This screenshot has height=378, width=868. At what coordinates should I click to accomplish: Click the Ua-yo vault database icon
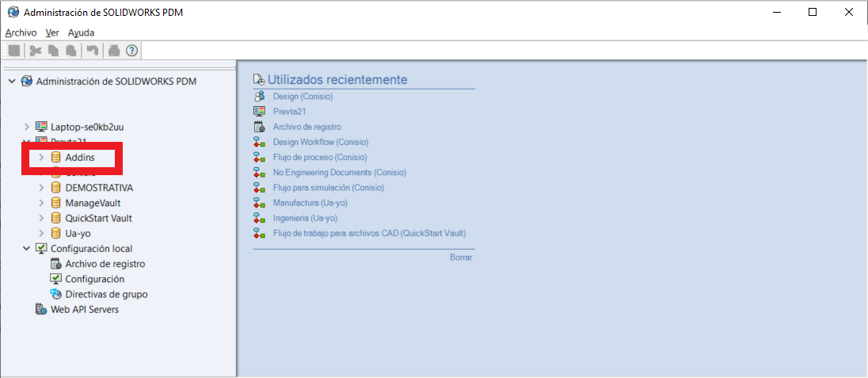tap(55, 233)
